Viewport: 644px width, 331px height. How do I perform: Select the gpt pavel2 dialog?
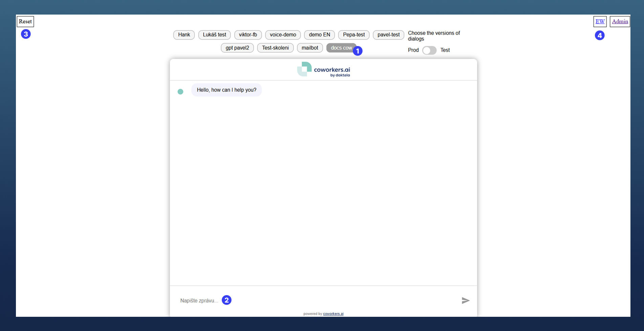(x=237, y=48)
